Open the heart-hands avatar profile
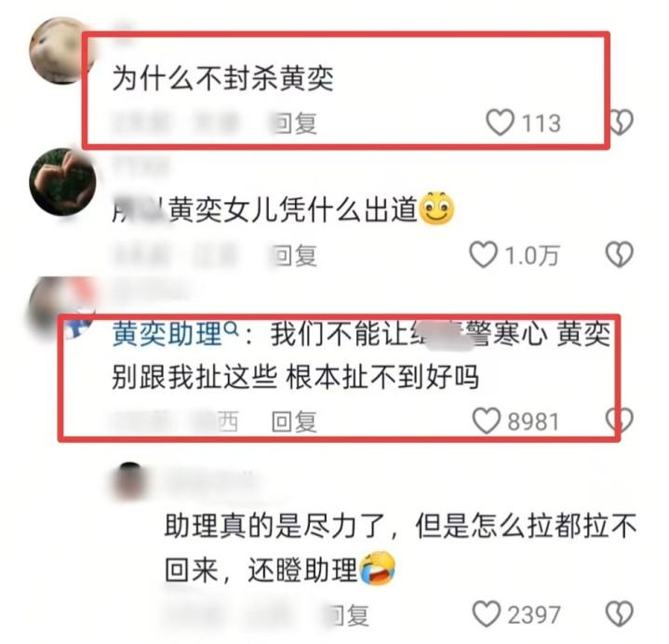669x644 pixels. (62, 181)
